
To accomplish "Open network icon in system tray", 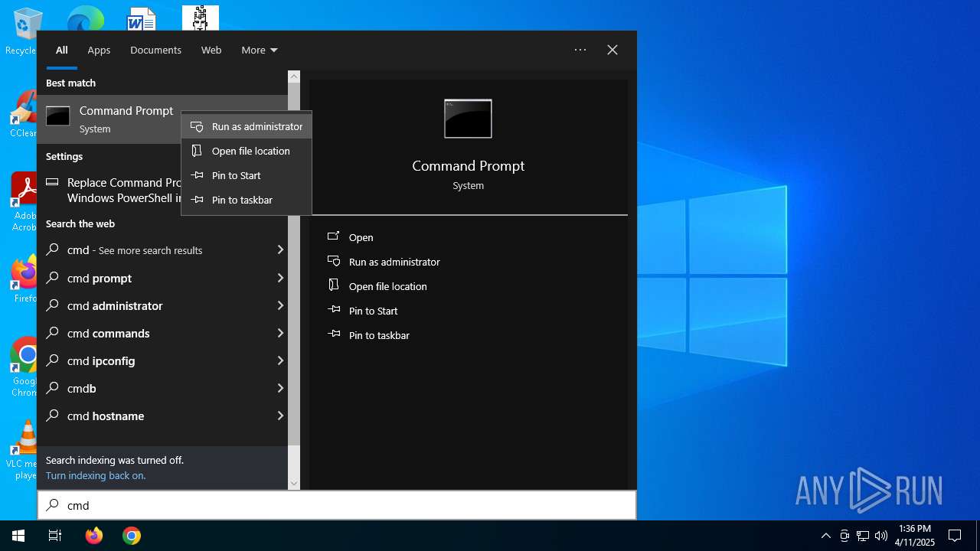I will pos(863,536).
